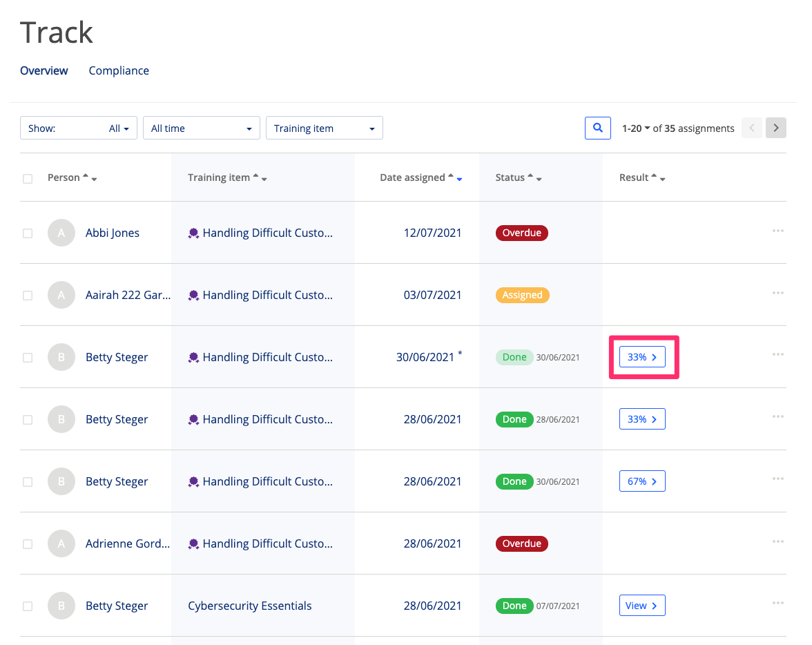This screenshot has width=812, height=645.
Task: Open row options for Abbi Jones
Action: (x=777, y=231)
